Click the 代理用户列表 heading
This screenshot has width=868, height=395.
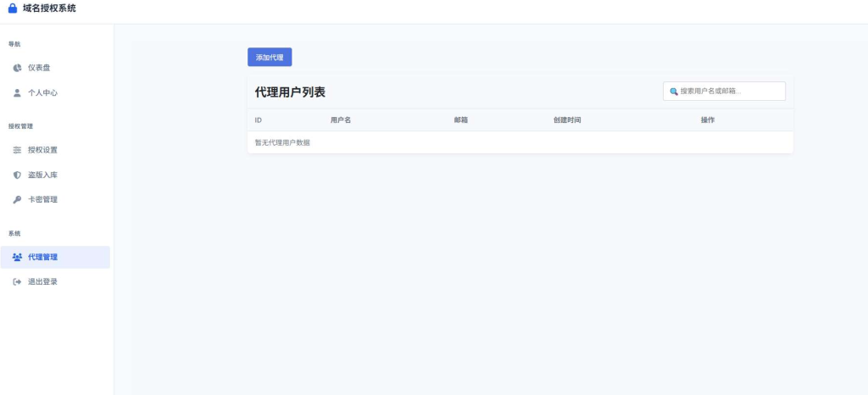[290, 92]
